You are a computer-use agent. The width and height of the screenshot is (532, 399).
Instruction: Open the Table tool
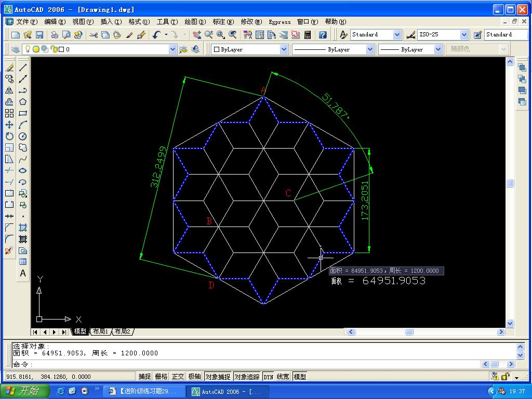(23, 262)
